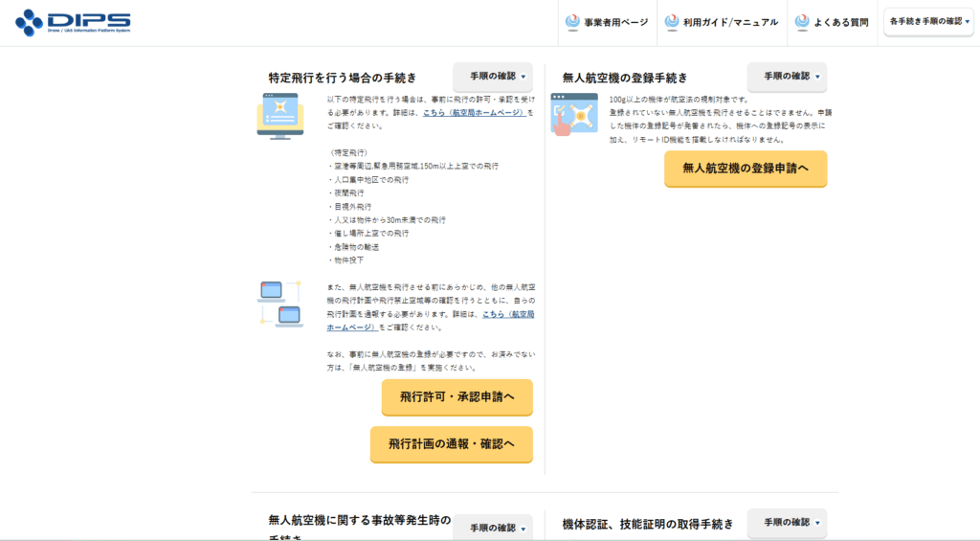The image size is (980, 541).
Task: Open 手順の確認 beside 機体認証、技能証明の取得手続き
Action: [787, 523]
